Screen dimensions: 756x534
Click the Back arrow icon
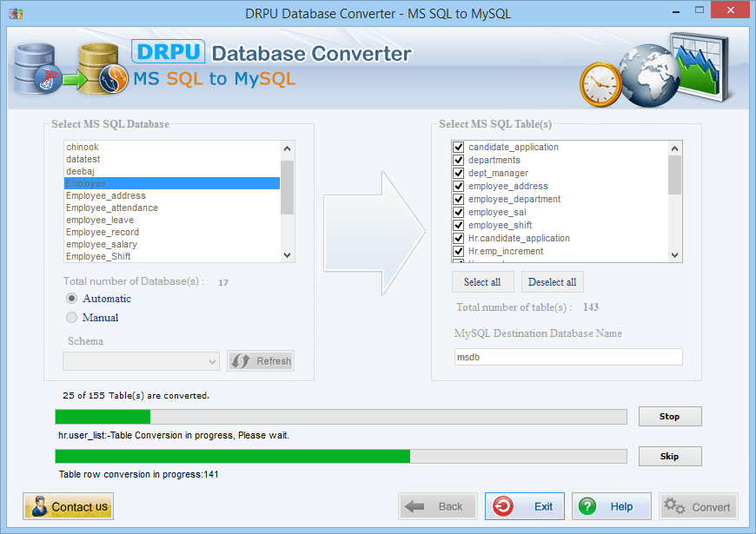pyautogui.click(x=414, y=506)
